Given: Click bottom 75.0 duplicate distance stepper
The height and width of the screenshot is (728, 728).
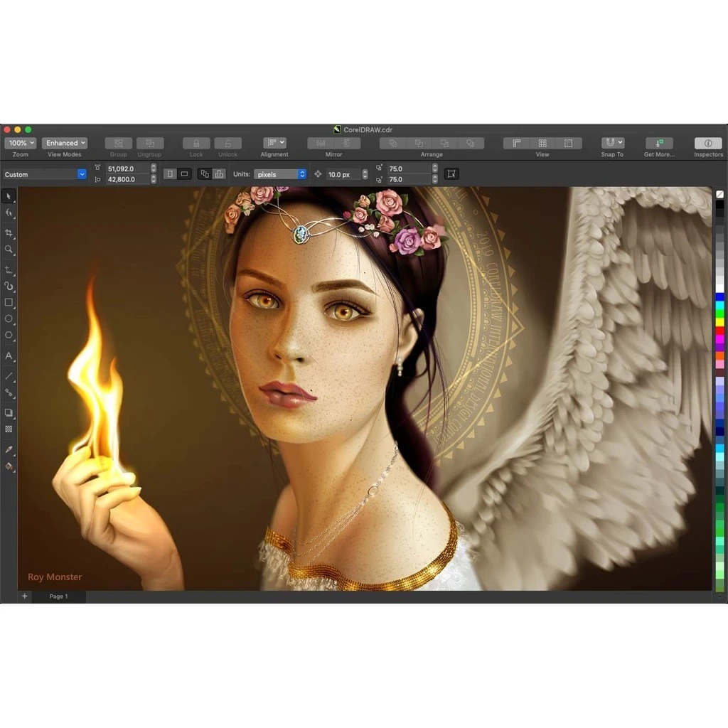Looking at the screenshot, I should (434, 179).
